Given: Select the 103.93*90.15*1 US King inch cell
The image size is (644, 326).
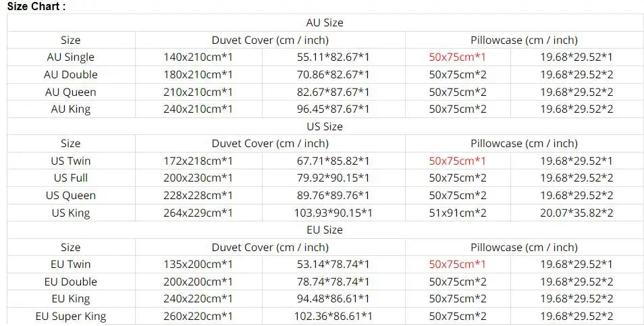Looking at the screenshot, I should click(333, 213).
